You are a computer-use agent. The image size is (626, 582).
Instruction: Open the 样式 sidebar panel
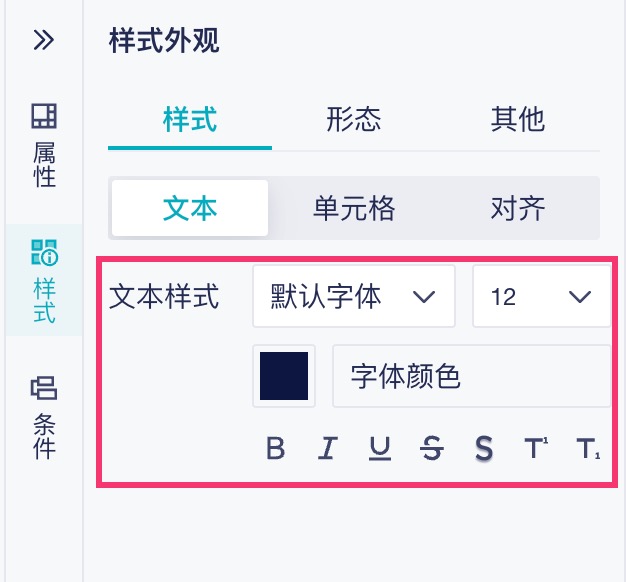[x=44, y=280]
